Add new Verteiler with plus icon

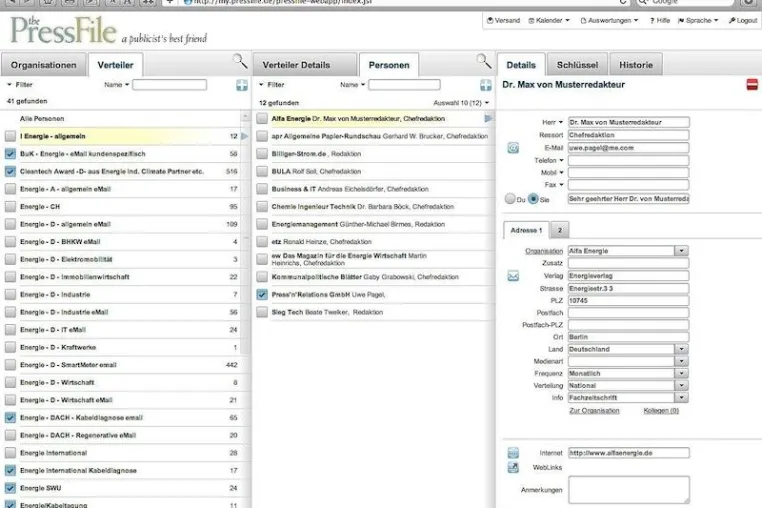click(x=242, y=85)
